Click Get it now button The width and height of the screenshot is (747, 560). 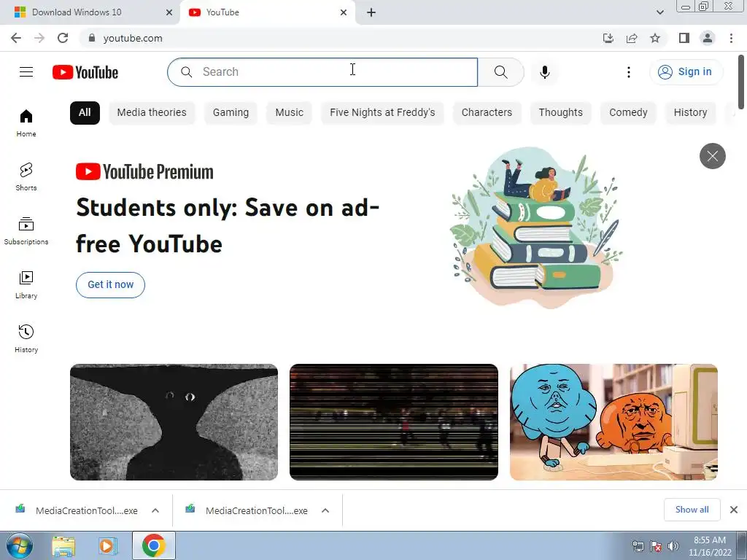(111, 285)
